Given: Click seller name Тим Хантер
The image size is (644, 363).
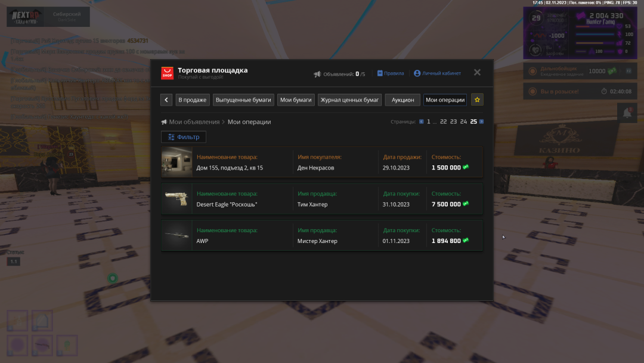Looking at the screenshot, I should (312, 204).
